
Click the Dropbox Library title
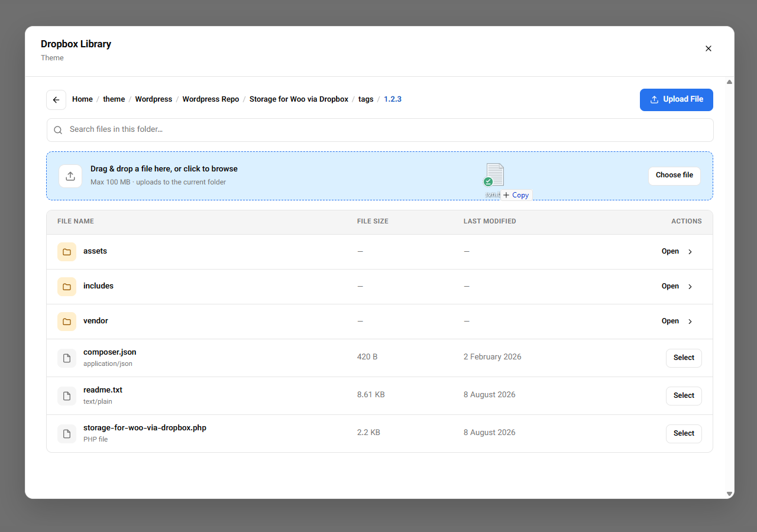point(76,44)
